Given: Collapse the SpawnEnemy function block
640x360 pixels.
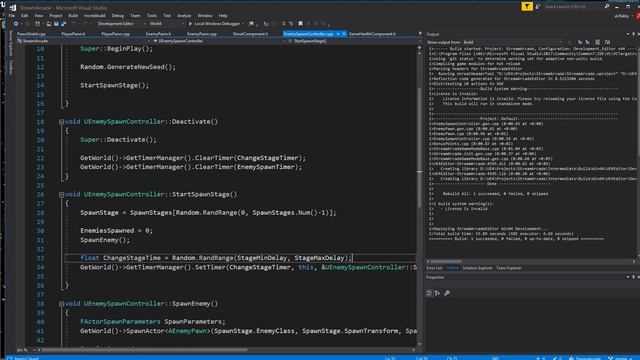Looking at the screenshot, I should coord(61,304).
